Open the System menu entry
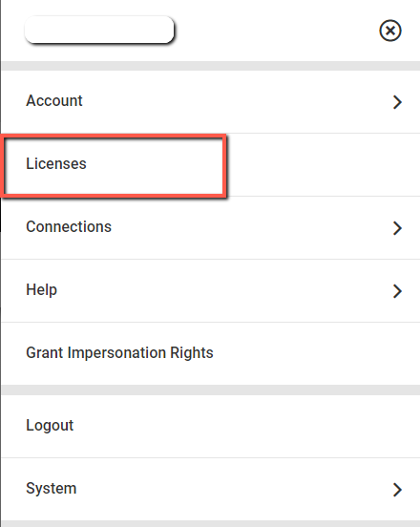Screen dimensions: 420x527 point(211,489)
